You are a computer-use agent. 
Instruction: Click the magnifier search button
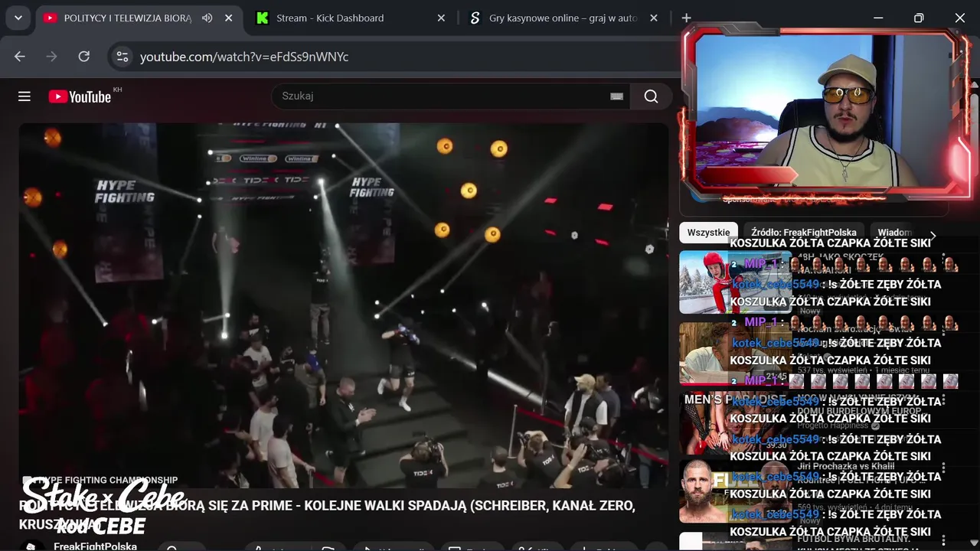tap(651, 96)
